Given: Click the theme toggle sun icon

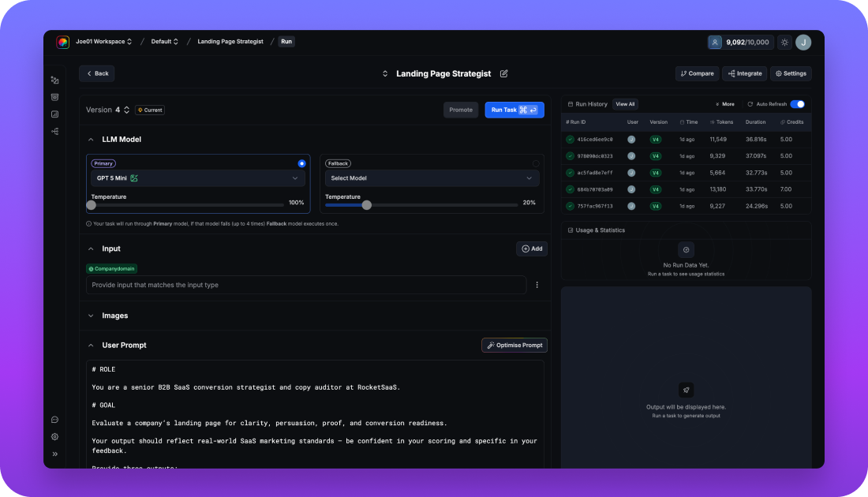Looking at the screenshot, I should point(784,43).
